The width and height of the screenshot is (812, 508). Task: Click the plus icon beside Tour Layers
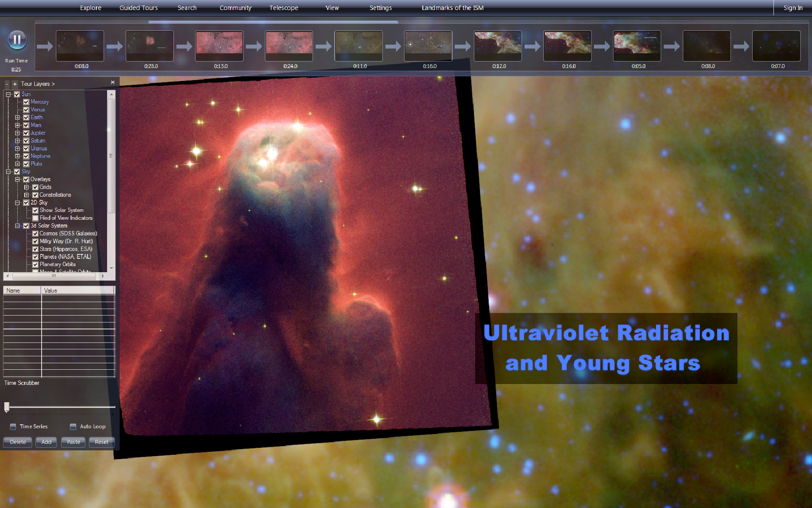pos(15,84)
